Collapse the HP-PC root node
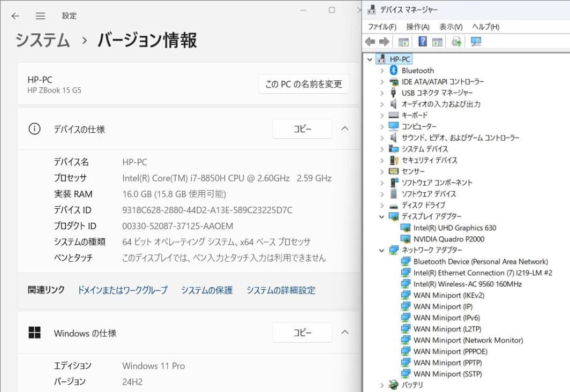570x392 pixels. tap(370, 59)
